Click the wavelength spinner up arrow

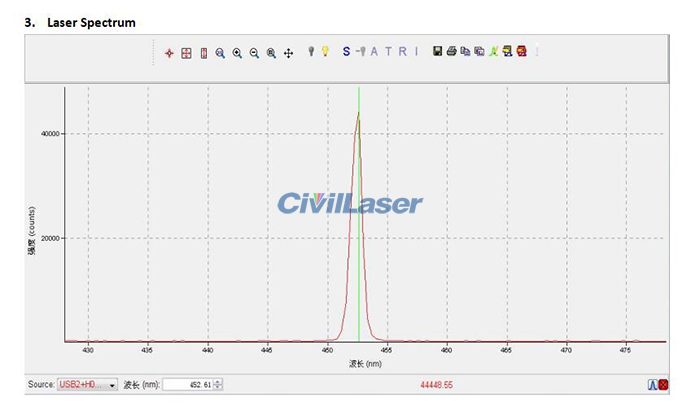(217, 382)
